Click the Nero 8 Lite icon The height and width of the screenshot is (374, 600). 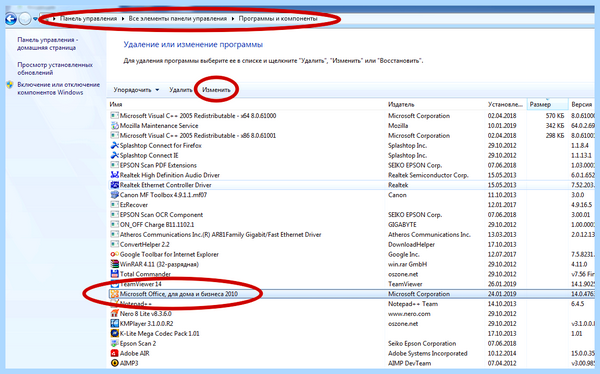tap(114, 314)
